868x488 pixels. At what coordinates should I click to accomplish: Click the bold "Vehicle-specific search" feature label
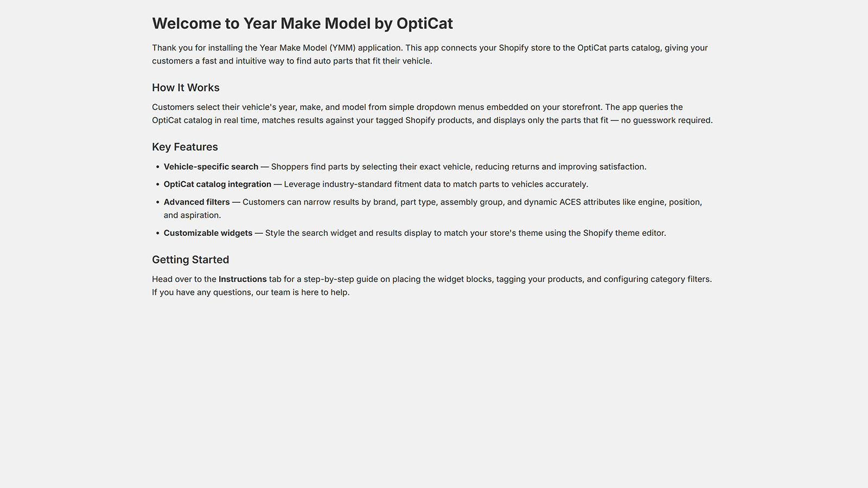211,167
